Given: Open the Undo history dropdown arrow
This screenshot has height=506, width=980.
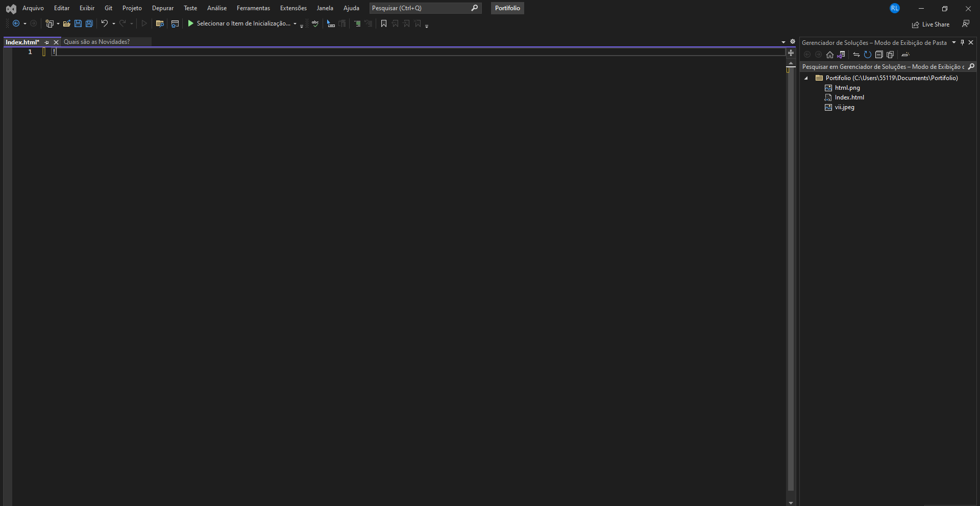Looking at the screenshot, I should 113,23.
